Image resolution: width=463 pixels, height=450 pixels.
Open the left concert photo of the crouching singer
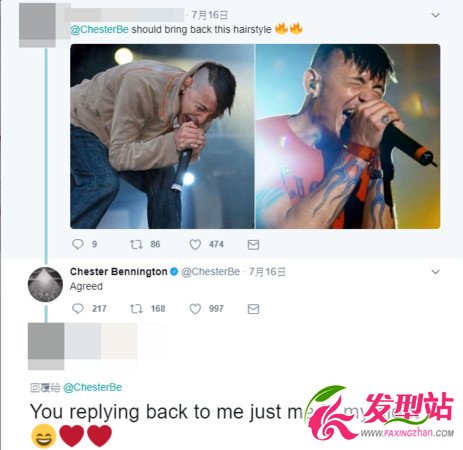pos(162,136)
